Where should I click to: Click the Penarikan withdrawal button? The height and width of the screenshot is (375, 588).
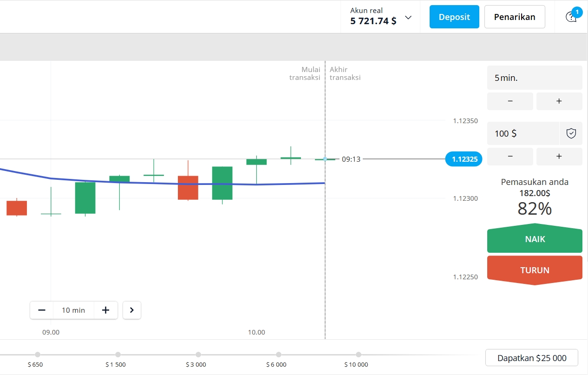tap(515, 16)
